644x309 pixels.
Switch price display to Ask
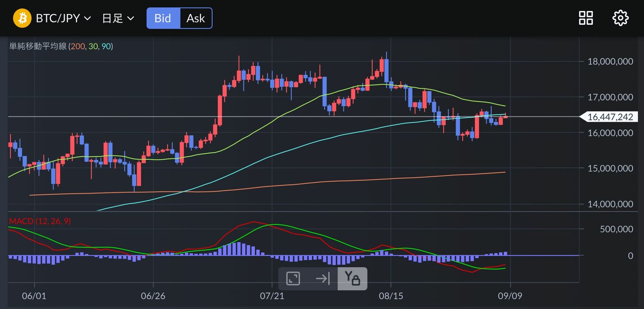[195, 18]
